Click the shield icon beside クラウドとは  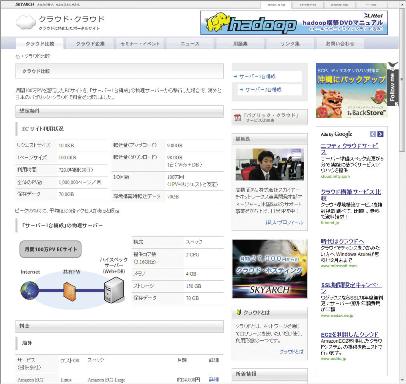[x=238, y=312]
